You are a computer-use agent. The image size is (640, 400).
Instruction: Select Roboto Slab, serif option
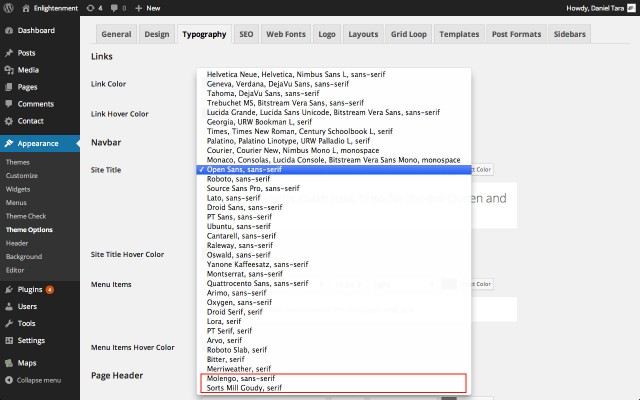[334, 350]
